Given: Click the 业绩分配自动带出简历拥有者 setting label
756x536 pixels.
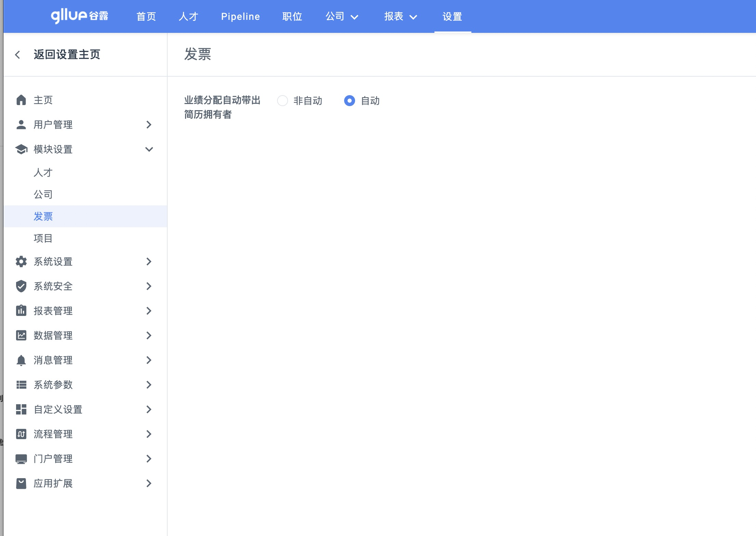Looking at the screenshot, I should [222, 107].
